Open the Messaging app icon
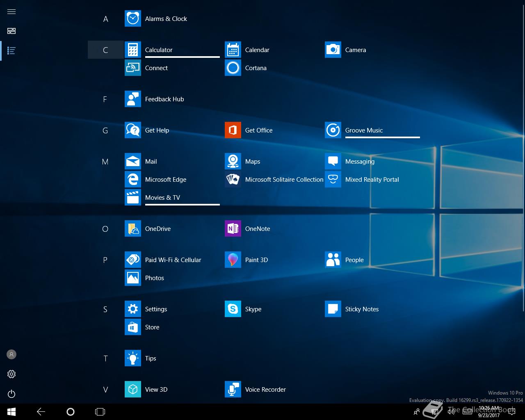Viewport: 525px width, 420px height. point(333,161)
